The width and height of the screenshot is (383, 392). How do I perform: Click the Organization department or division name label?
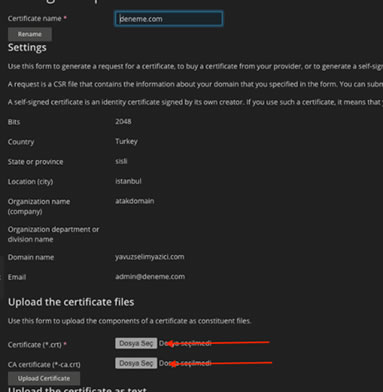tap(53, 234)
